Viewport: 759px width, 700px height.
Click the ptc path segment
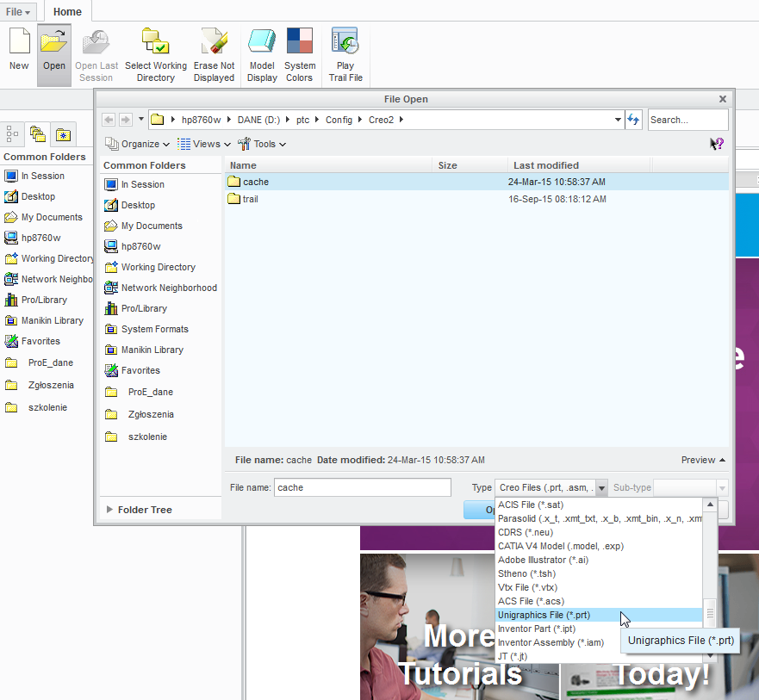tap(303, 120)
